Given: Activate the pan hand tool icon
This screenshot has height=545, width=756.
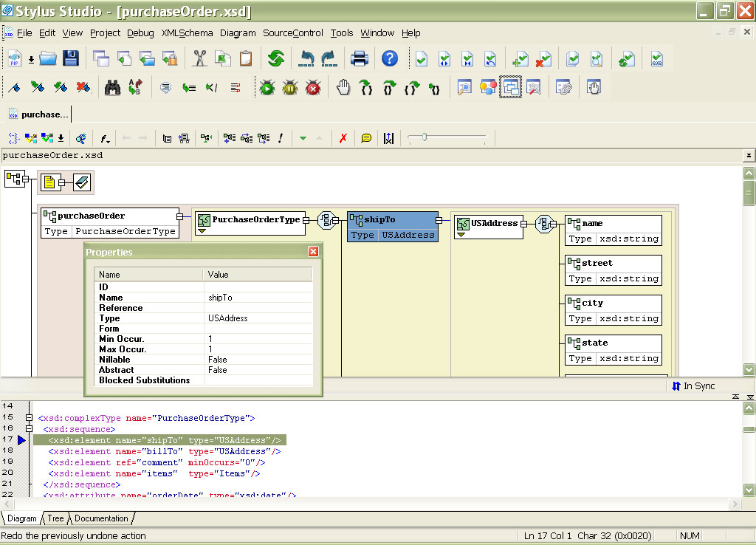Looking at the screenshot, I should [x=343, y=87].
